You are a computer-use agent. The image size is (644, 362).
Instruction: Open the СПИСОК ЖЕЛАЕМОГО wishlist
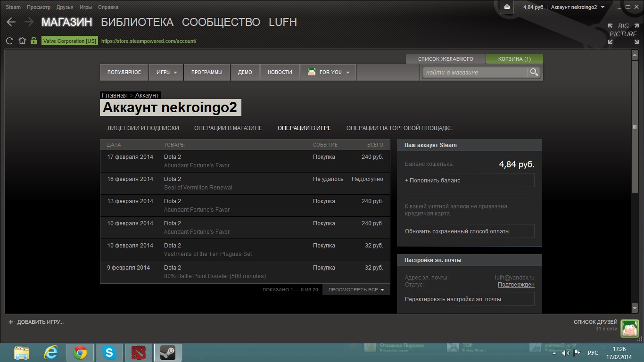(446, 59)
